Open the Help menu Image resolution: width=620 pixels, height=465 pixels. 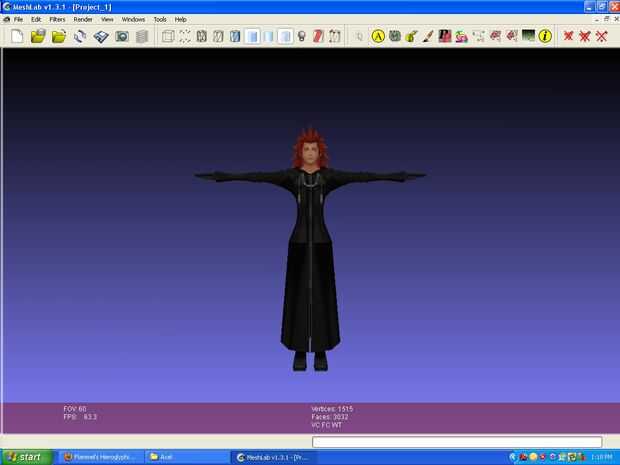coord(181,19)
